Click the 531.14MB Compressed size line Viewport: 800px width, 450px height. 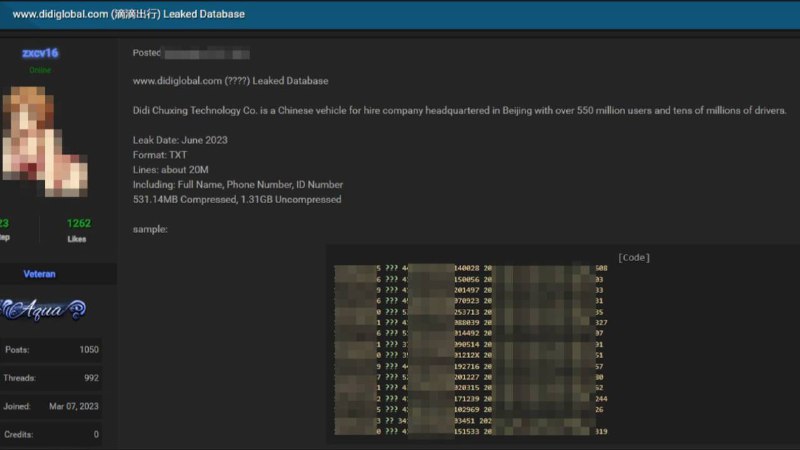[237, 199]
